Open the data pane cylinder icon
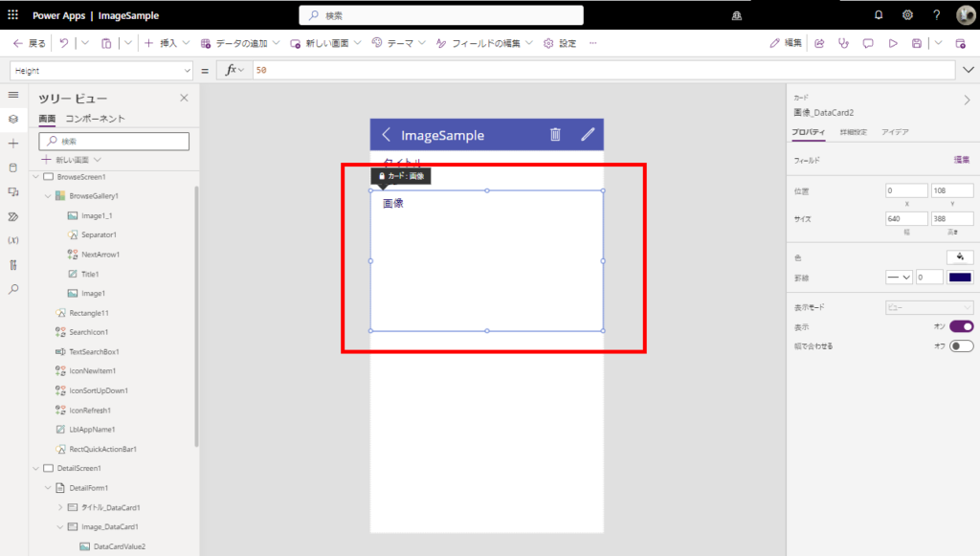980x556 pixels. pos(13,167)
